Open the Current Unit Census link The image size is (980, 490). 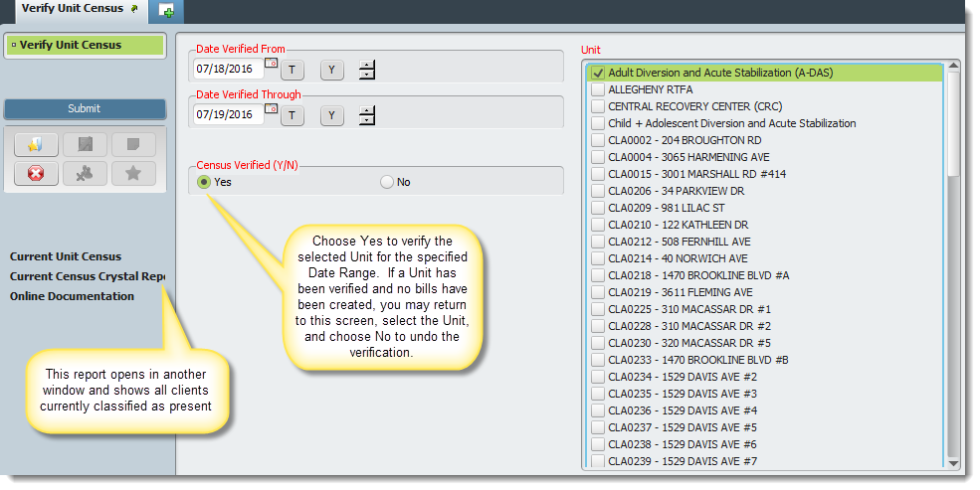tap(66, 256)
